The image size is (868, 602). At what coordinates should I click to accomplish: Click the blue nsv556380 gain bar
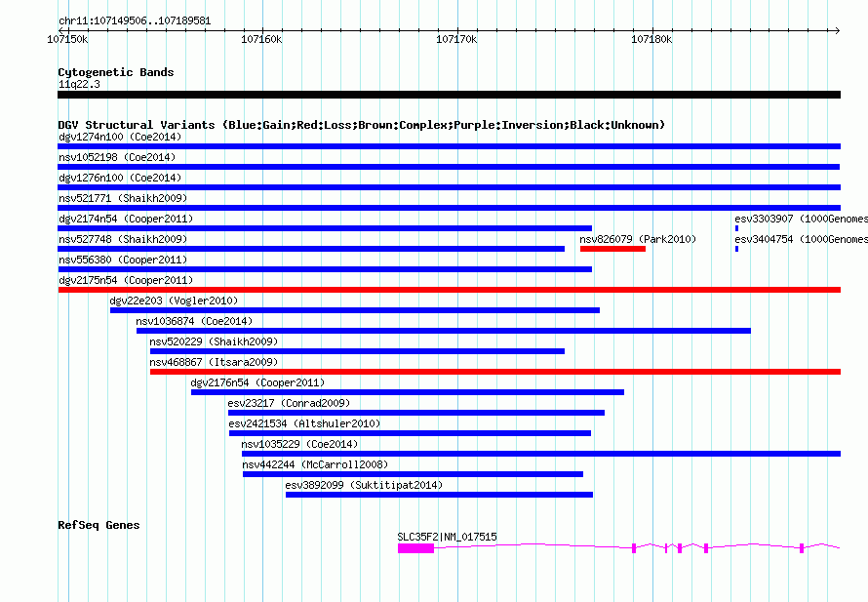(x=325, y=269)
